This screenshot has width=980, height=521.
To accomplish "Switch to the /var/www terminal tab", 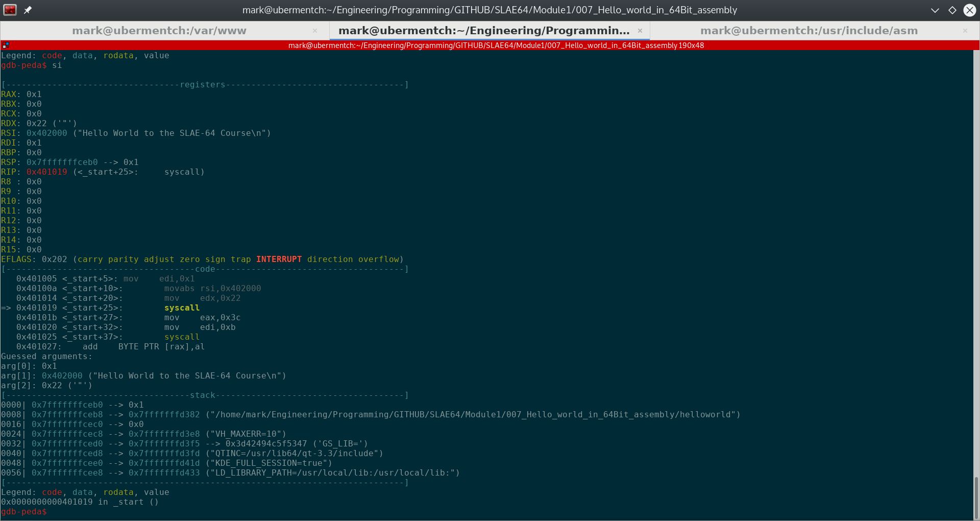I will tap(159, 31).
